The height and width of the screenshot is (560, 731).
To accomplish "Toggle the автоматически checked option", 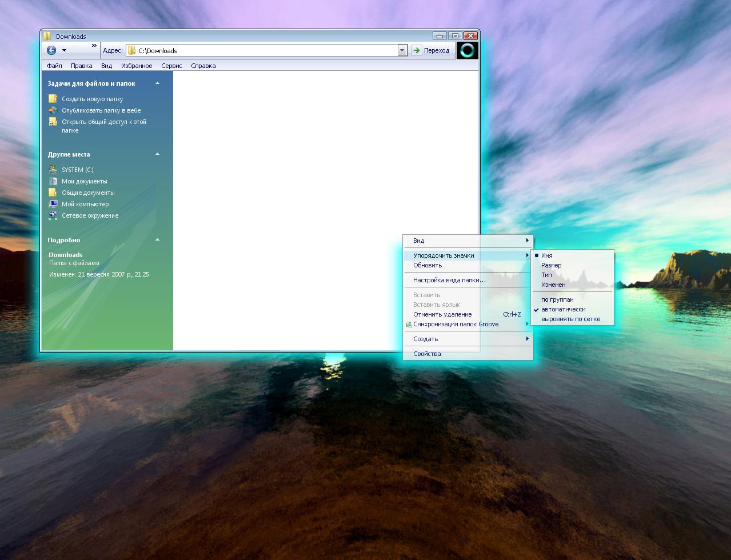I will [x=572, y=309].
